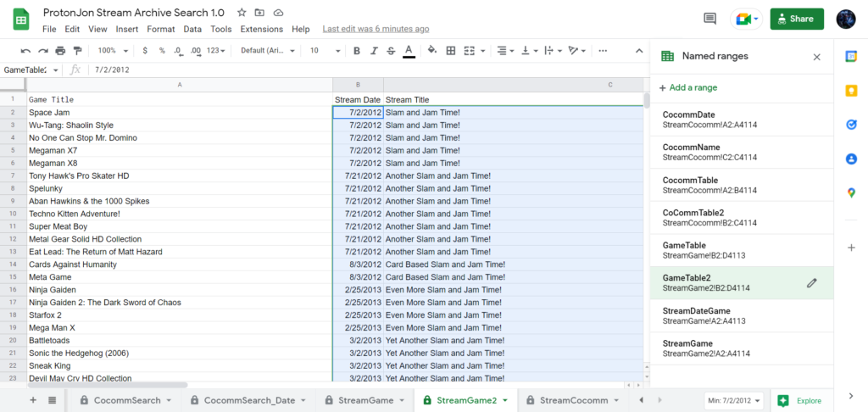Select the column A header
This screenshot has height=412, width=868.
click(x=180, y=85)
